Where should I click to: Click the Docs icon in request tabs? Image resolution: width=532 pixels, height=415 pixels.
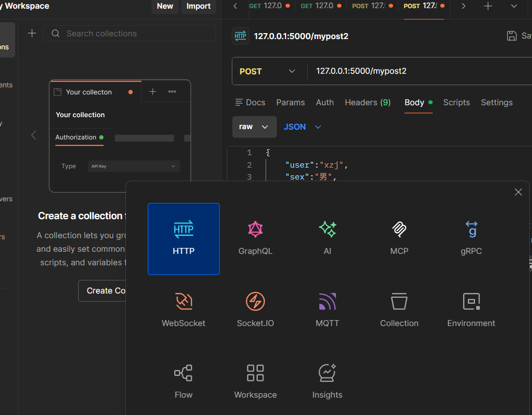click(239, 103)
